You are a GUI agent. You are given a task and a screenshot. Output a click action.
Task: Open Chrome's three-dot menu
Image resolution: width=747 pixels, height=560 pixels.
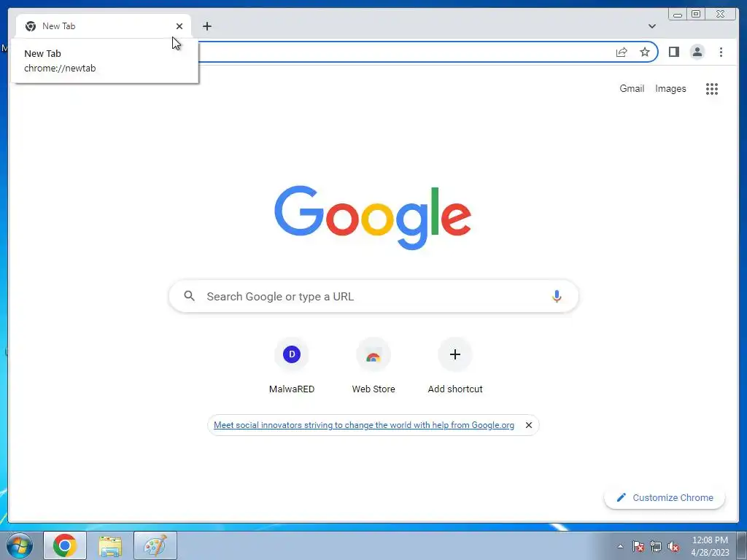[721, 52]
